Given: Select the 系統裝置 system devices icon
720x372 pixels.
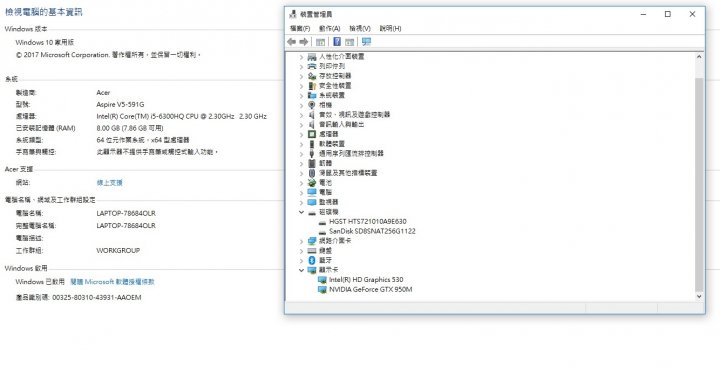Looking at the screenshot, I should 312,95.
